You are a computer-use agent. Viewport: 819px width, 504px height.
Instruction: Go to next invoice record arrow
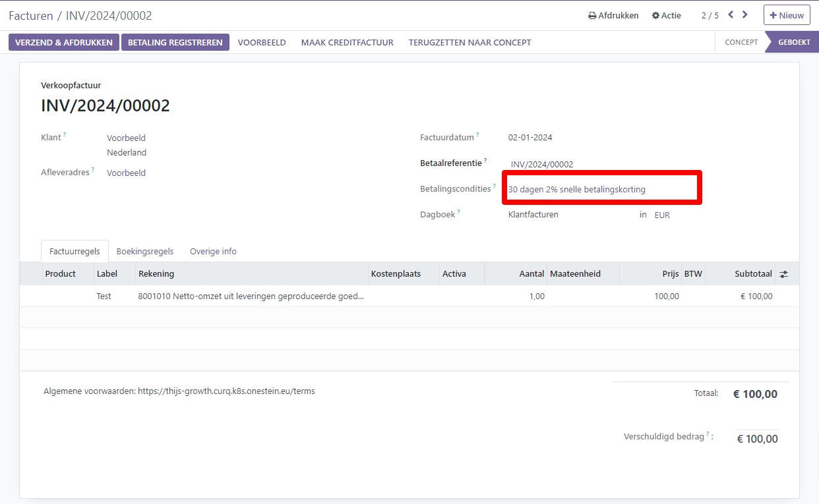click(x=745, y=14)
